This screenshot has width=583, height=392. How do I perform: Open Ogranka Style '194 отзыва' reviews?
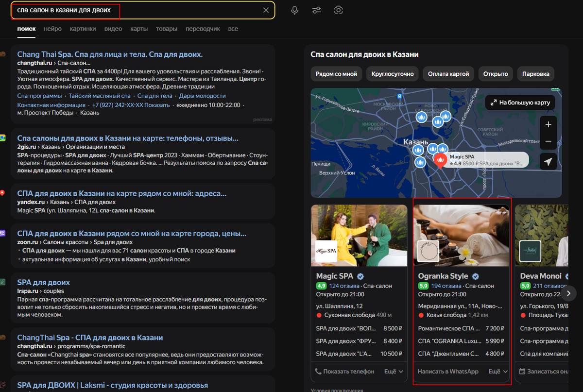(446, 286)
